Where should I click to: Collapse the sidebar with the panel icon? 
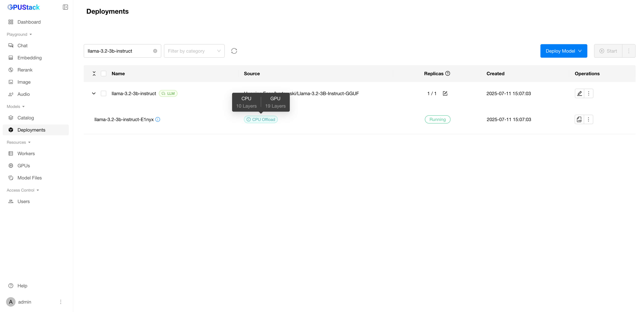[65, 7]
